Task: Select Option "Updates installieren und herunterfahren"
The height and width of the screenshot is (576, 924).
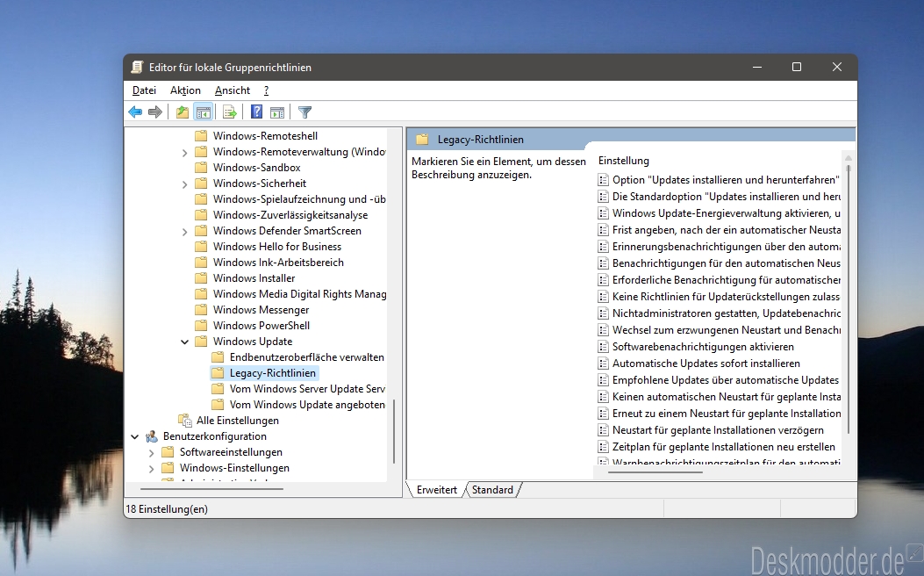Action: tap(726, 180)
